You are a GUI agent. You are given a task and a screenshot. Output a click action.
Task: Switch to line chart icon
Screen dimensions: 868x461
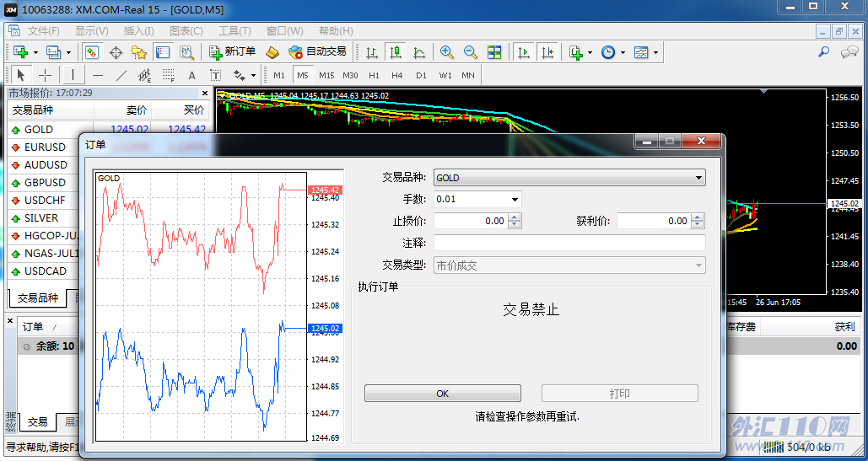(419, 52)
